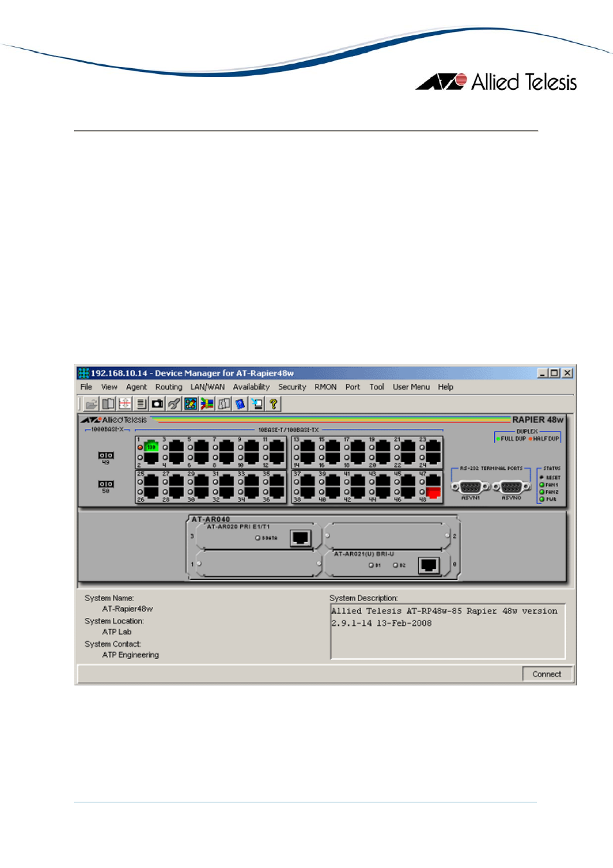Click the gray map pages toolbar icon
This screenshot has height=868, width=613.
(224, 404)
